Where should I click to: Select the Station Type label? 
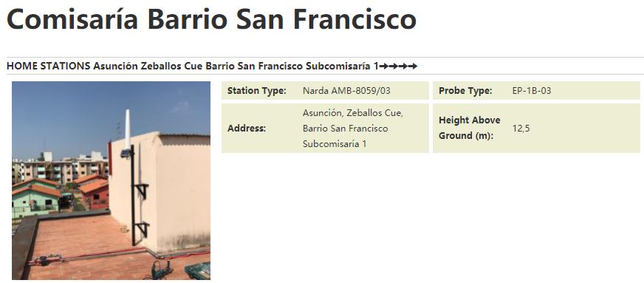point(257,91)
